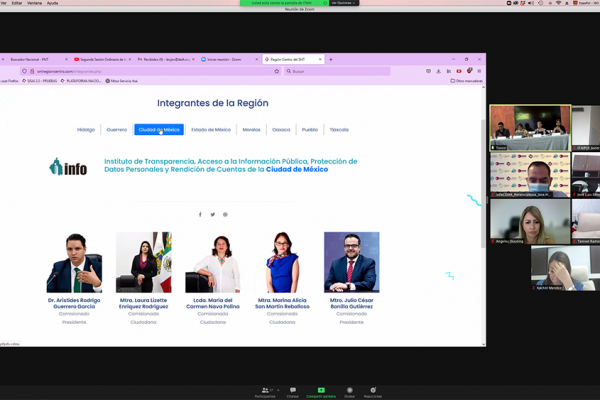Open the Reacciones menu
This screenshot has height=400, width=600.
pyautogui.click(x=373, y=392)
